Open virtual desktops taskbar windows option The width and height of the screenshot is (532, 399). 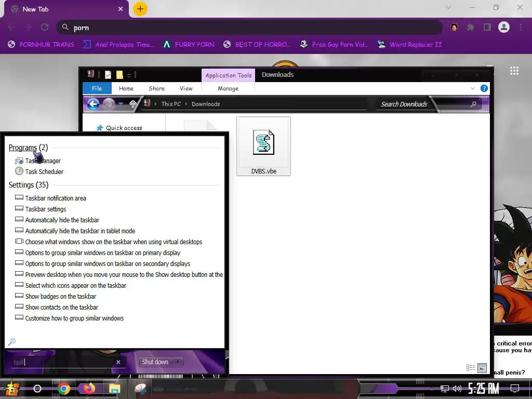tap(109, 241)
